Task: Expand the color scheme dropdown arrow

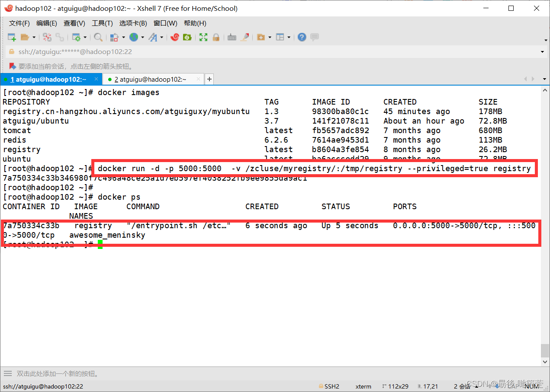Action: pyautogui.click(x=123, y=38)
